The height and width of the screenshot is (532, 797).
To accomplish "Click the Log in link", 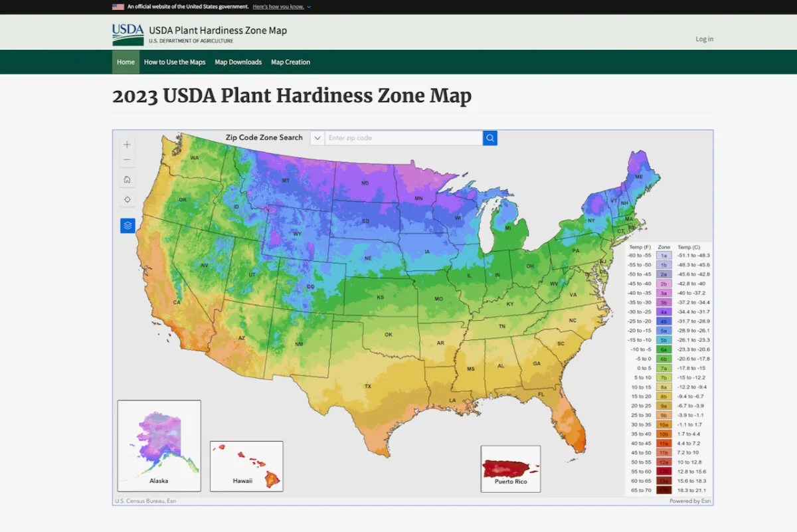I will [704, 39].
